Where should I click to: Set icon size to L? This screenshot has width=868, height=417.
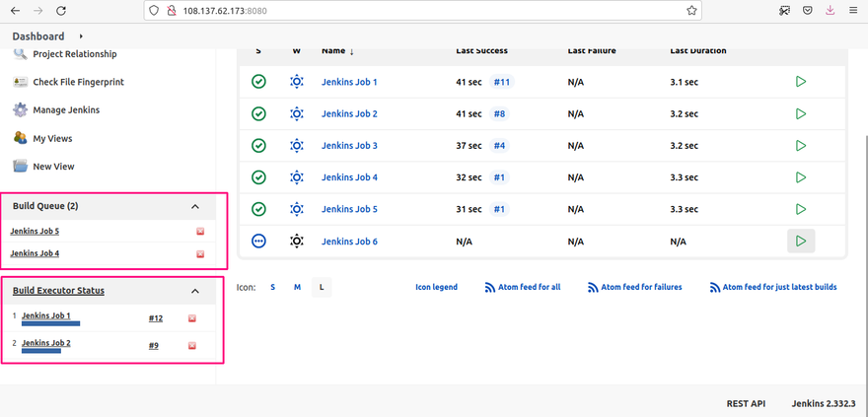[322, 287]
